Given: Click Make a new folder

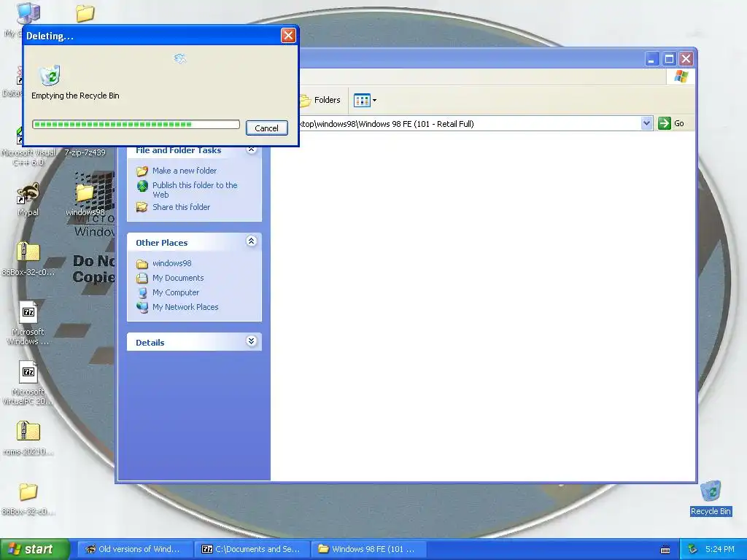Looking at the screenshot, I should coord(185,171).
